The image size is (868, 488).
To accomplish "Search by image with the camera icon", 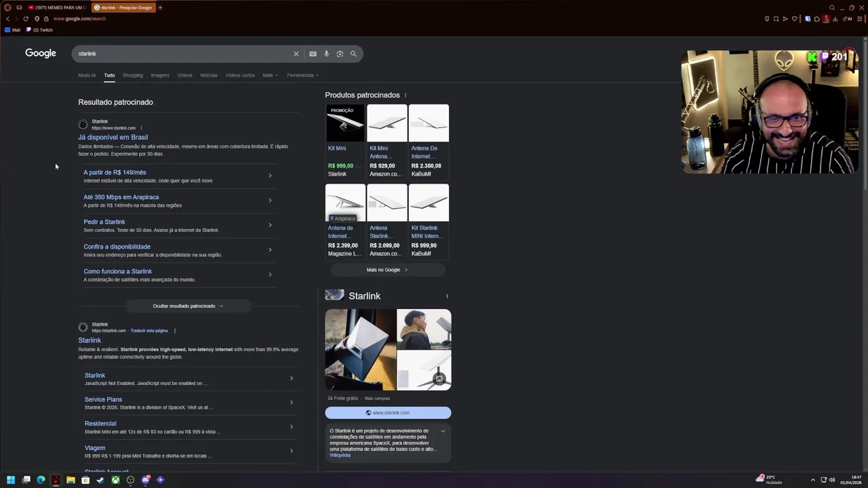I will pyautogui.click(x=340, y=54).
